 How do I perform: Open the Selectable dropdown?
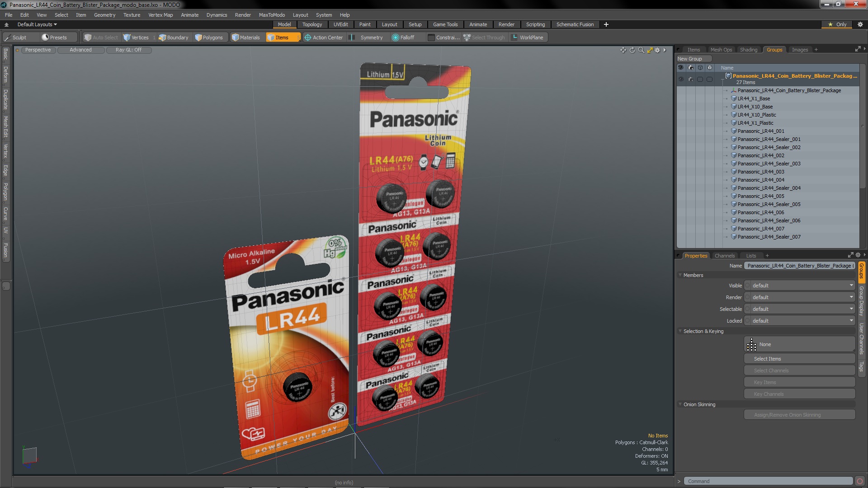[x=799, y=309]
